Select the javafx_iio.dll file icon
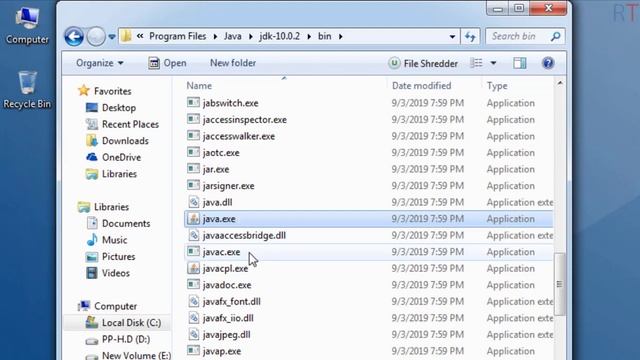The width and height of the screenshot is (640, 360). (193, 318)
